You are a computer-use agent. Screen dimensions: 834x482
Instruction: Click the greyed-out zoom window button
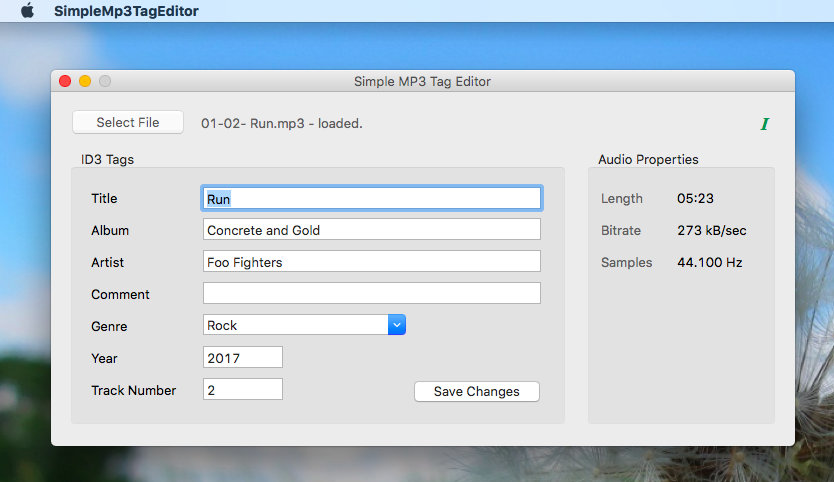[105, 81]
